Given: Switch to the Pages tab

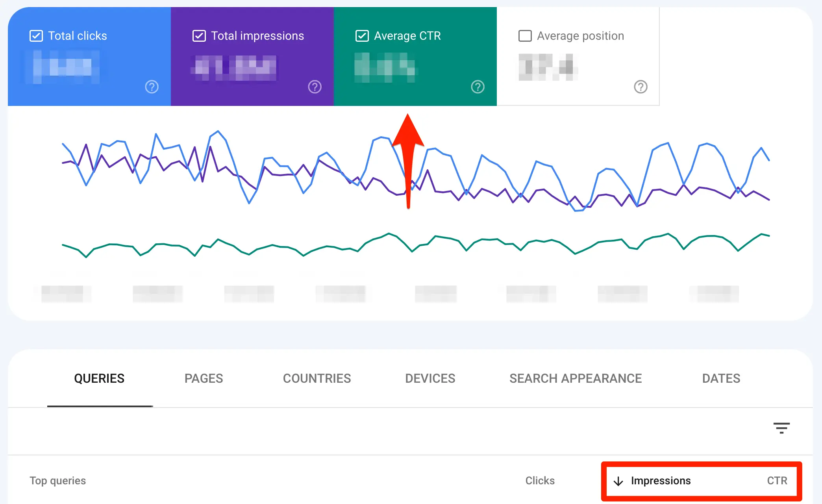Looking at the screenshot, I should (204, 378).
